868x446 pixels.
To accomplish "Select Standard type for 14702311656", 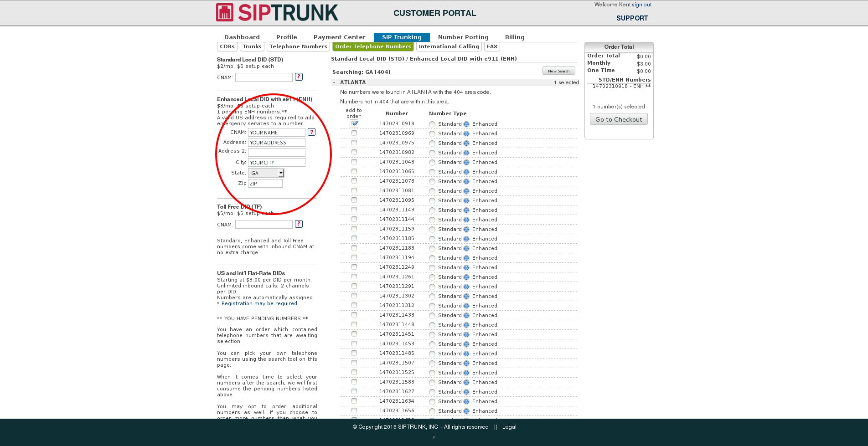I will (432, 411).
